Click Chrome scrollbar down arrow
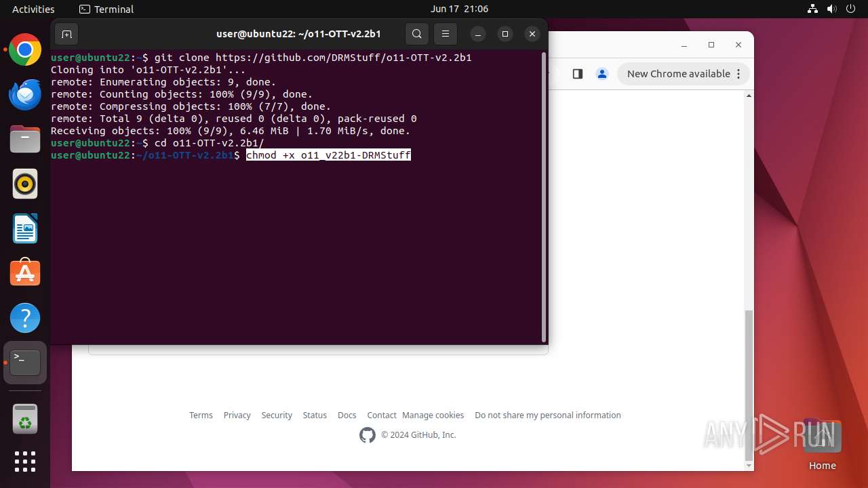868x488 pixels. pyautogui.click(x=749, y=466)
